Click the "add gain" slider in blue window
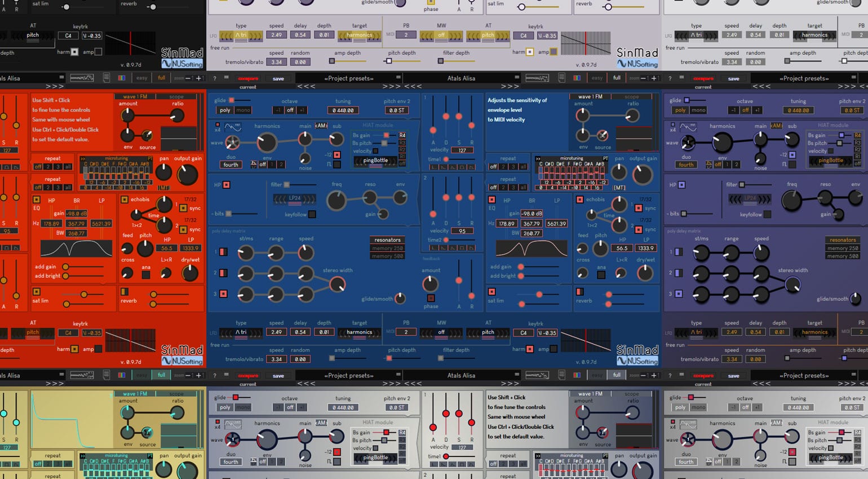 (x=540, y=267)
